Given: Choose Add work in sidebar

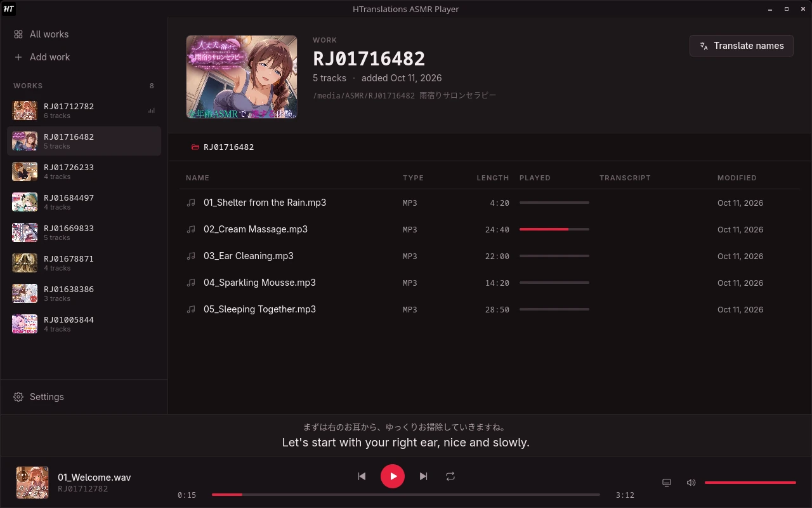Looking at the screenshot, I should (84, 57).
